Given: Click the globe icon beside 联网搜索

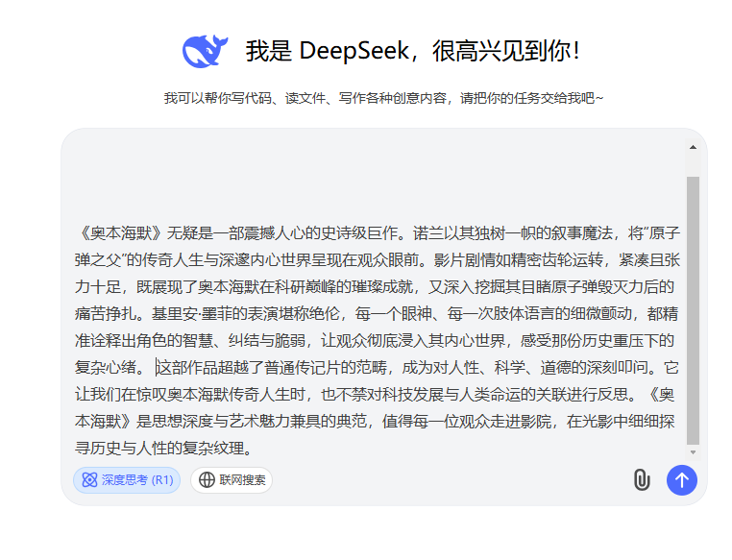Looking at the screenshot, I should pyautogui.click(x=207, y=480).
